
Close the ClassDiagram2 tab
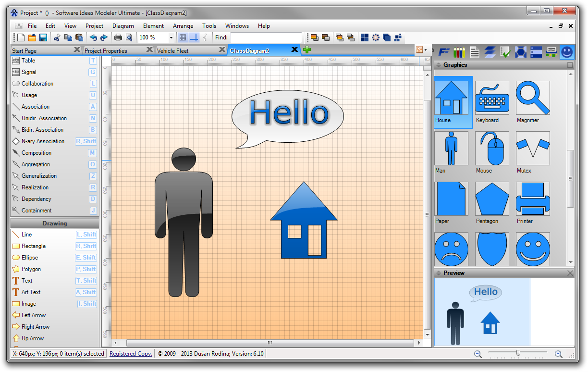coord(295,50)
